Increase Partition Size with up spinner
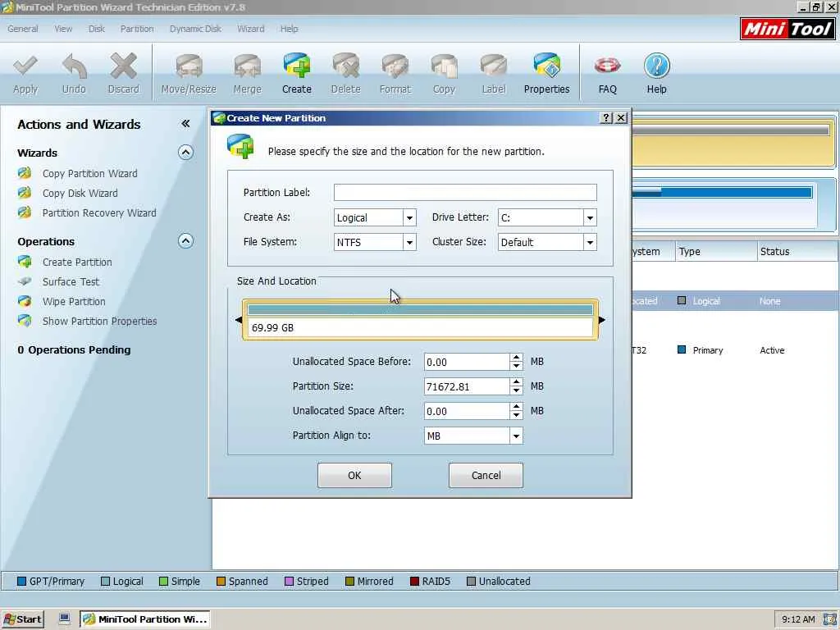Screen dimensions: 840x630 click(516, 382)
